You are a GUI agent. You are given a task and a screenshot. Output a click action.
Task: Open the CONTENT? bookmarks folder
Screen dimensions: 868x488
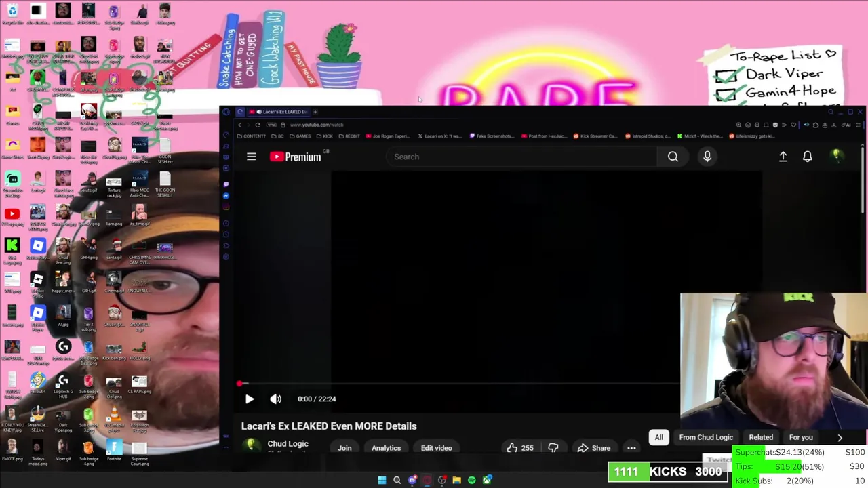pyautogui.click(x=252, y=136)
